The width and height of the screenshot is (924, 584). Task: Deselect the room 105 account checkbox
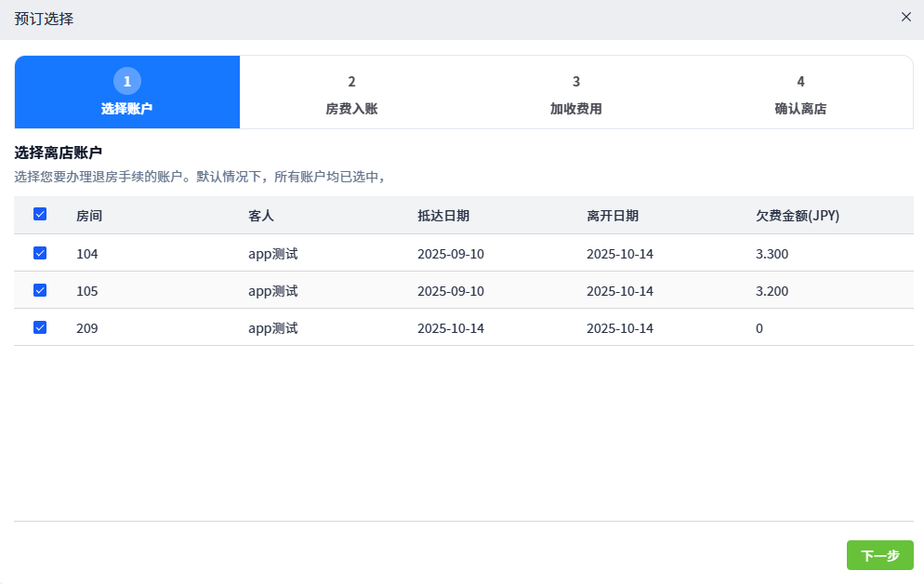click(x=40, y=290)
